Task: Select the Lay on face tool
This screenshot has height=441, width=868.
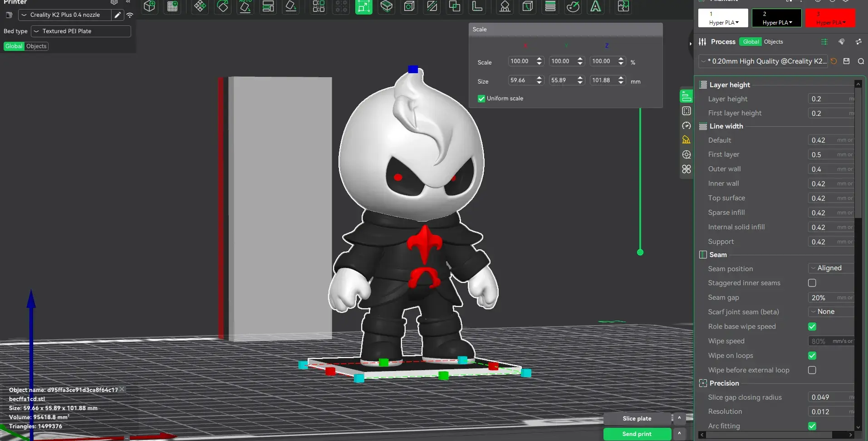Action: (291, 6)
